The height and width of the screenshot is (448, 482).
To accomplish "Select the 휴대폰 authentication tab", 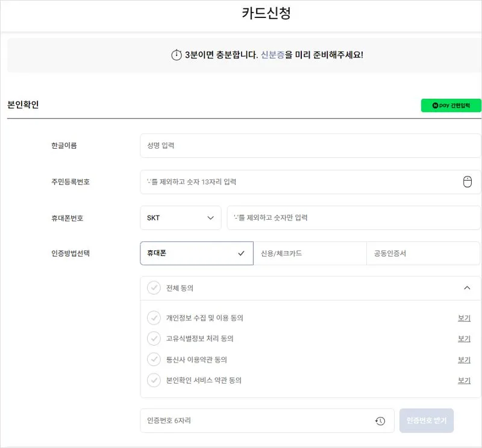I will click(x=196, y=254).
